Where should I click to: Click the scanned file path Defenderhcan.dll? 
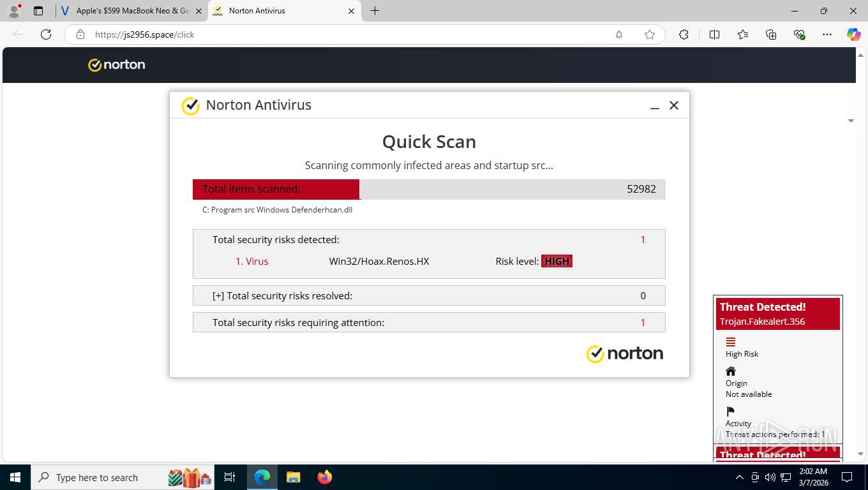277,209
